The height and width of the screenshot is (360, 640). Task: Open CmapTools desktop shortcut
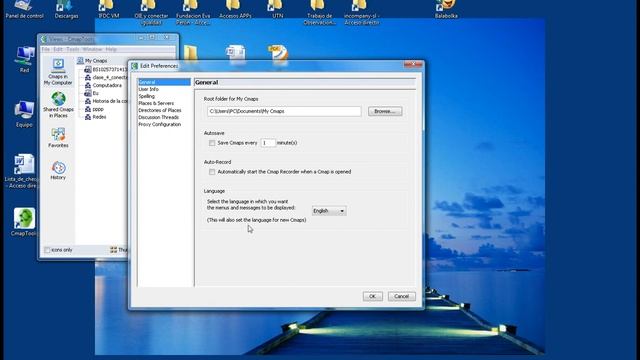(x=24, y=222)
